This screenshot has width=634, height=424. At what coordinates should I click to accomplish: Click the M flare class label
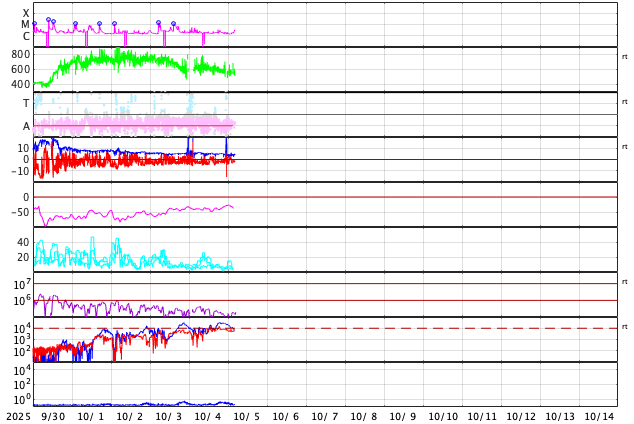[26, 25]
